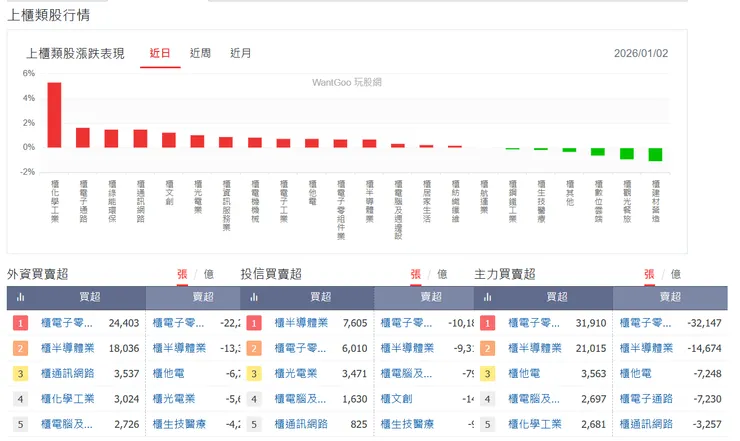Image resolution: width=740 pixels, height=441 pixels.
Task: Click the -32,147 value in 主力 賣超
Action: (x=704, y=323)
